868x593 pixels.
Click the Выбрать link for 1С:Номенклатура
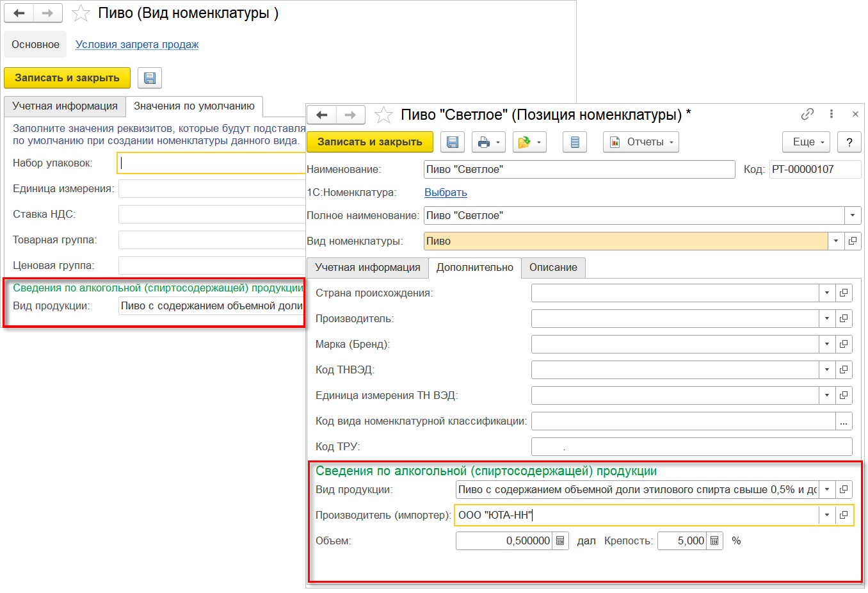(x=446, y=193)
